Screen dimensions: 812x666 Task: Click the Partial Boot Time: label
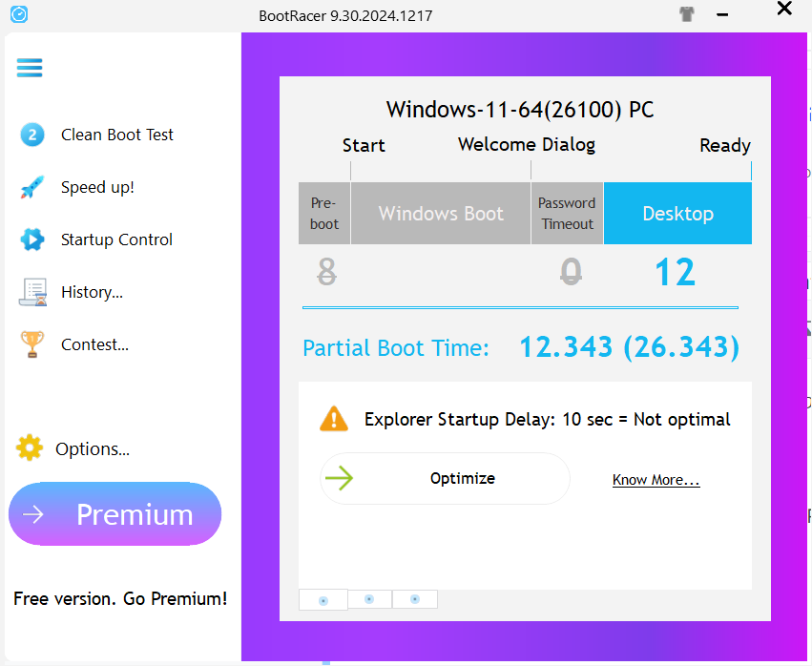(x=396, y=348)
